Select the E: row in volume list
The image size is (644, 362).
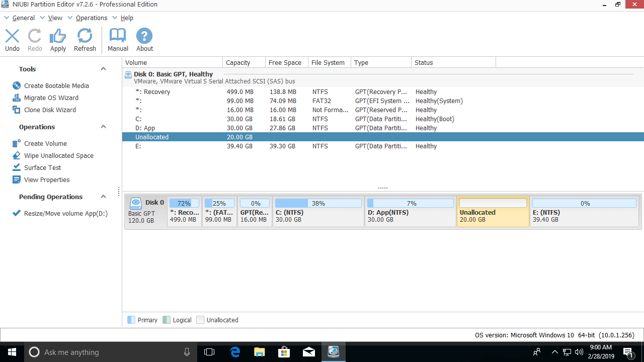tap(138, 146)
